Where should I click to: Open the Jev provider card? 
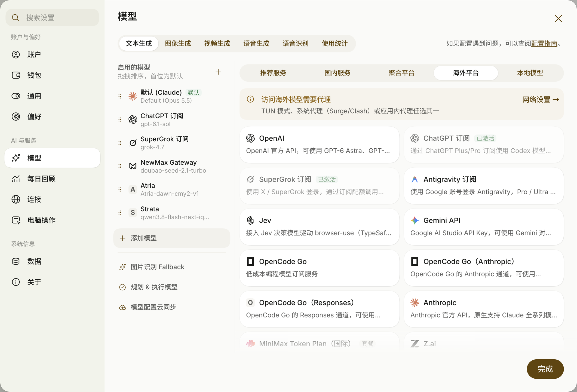coord(320,227)
